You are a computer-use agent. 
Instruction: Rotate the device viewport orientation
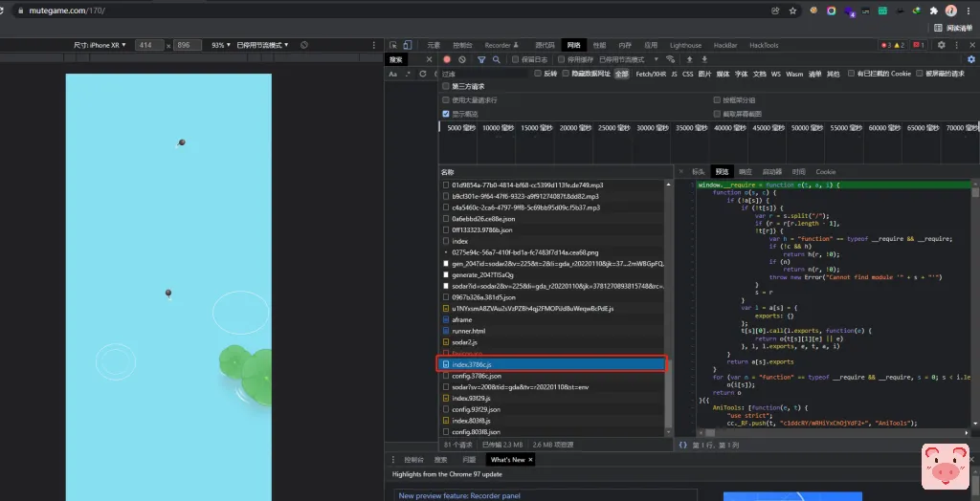(x=304, y=45)
